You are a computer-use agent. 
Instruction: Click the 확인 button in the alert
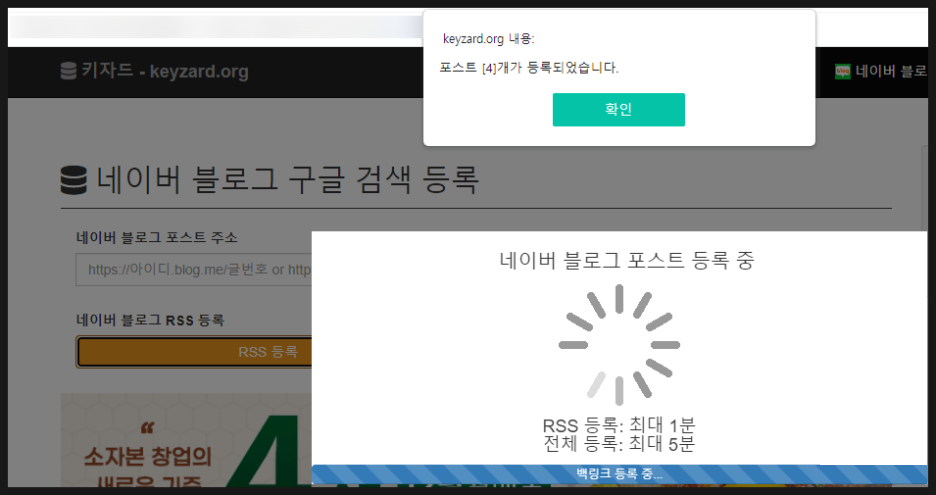[618, 109]
